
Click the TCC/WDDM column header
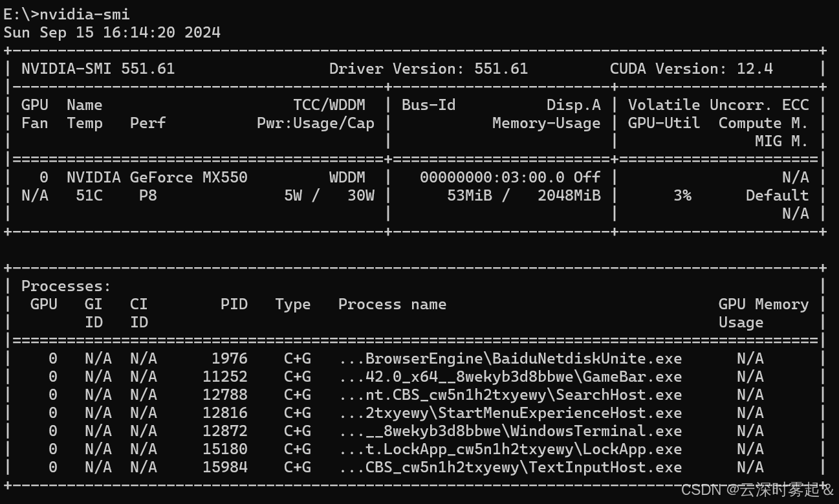pos(329,105)
